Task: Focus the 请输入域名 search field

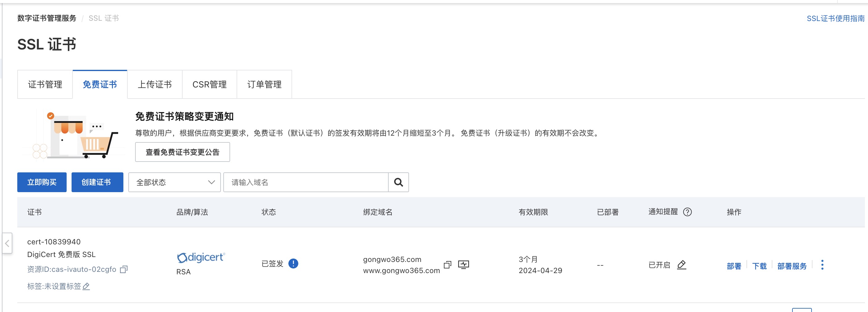Action: 306,182
